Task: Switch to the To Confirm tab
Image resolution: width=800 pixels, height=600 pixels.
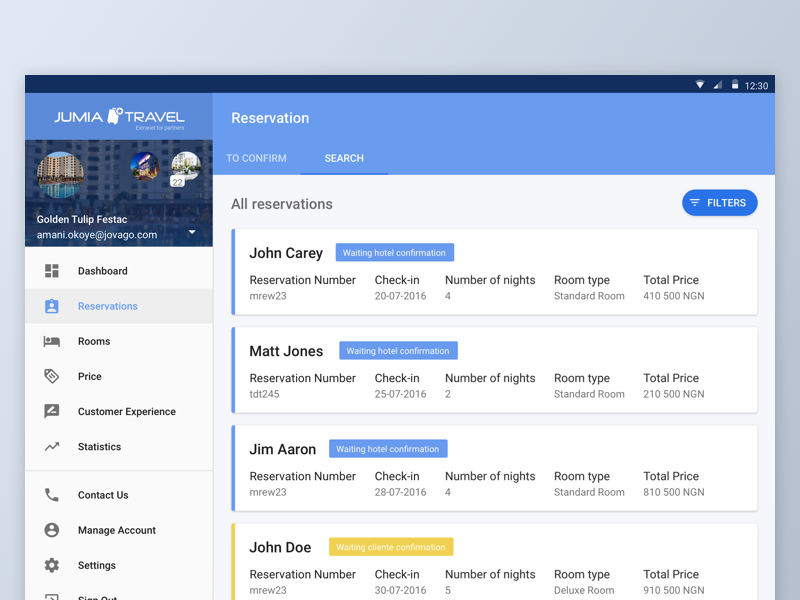Action: click(x=256, y=158)
